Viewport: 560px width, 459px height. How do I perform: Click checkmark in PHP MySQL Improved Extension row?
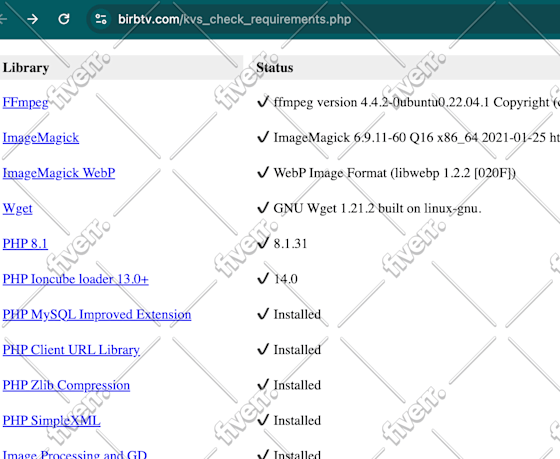tap(263, 314)
